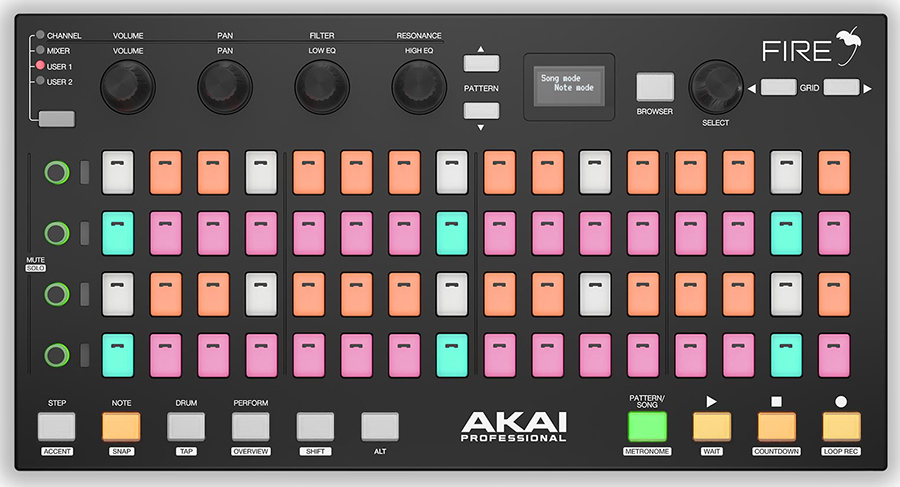The image size is (900, 487).
Task: Tap the second pad (orange) in row one
Action: 165,172
